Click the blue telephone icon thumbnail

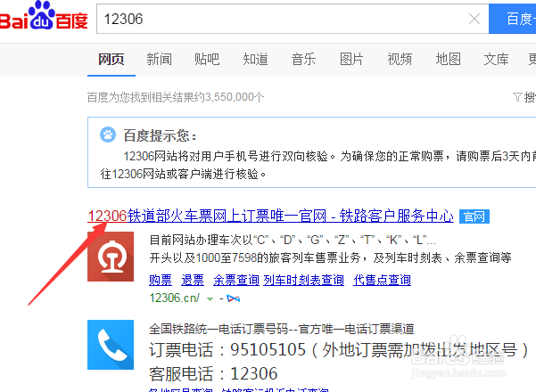(111, 345)
